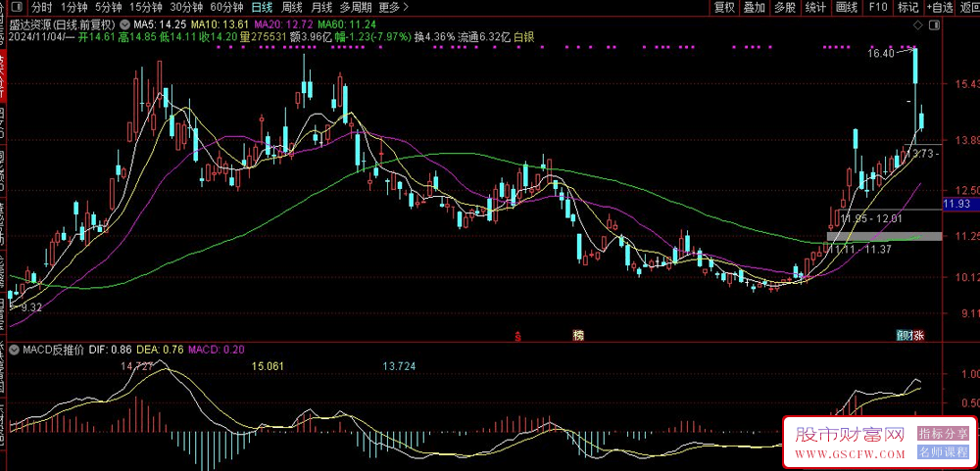Select the 5分钟 period tab
Viewport: 980px width, 471px height.
coord(108,8)
